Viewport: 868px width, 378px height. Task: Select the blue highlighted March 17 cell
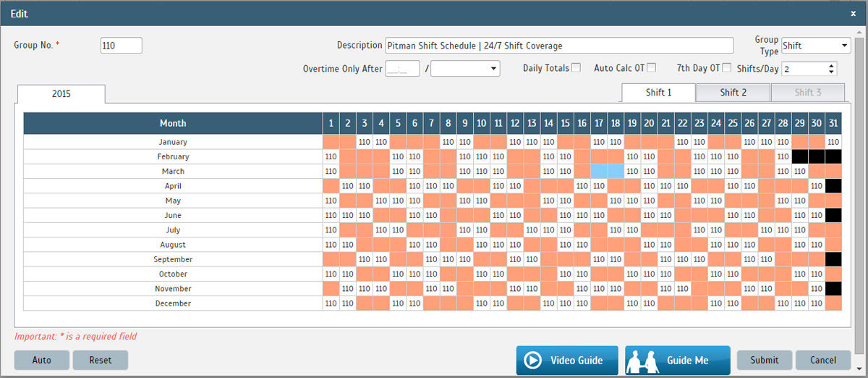599,172
